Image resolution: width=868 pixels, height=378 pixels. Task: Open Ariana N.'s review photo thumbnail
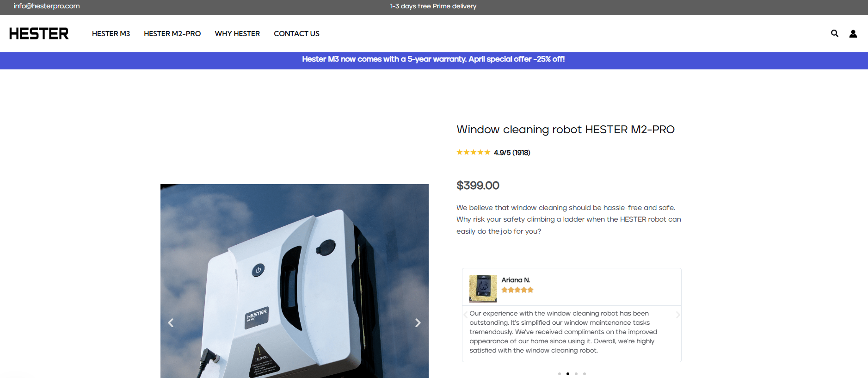tap(483, 289)
